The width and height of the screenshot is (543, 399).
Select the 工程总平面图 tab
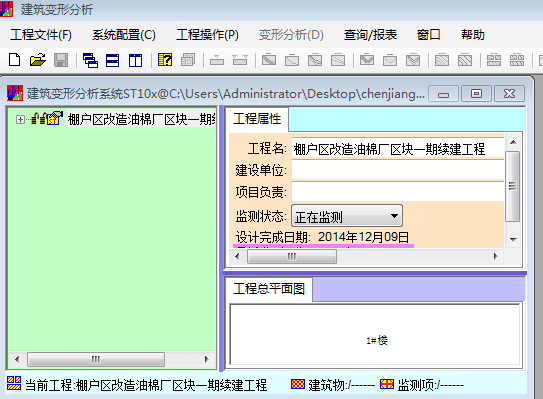(x=269, y=289)
